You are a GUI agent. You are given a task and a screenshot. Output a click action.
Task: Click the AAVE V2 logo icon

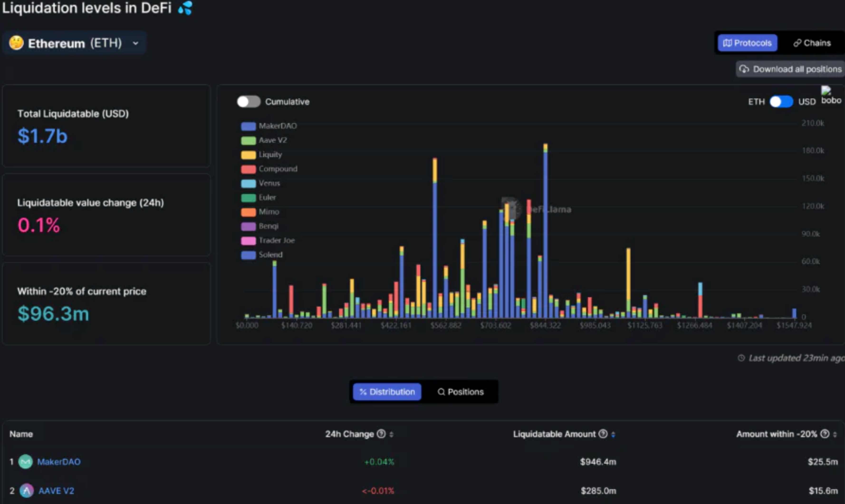[27, 490]
